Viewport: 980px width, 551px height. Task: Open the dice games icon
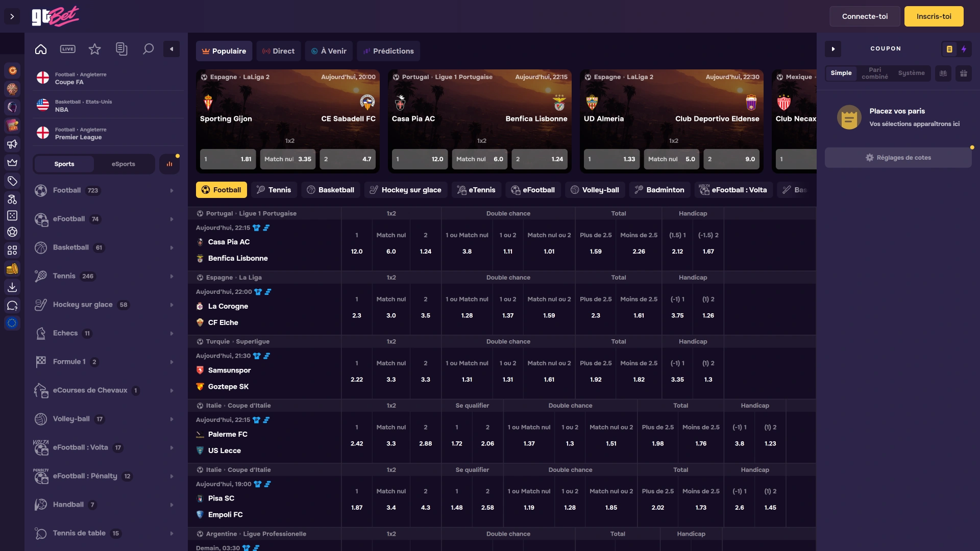[12, 215]
